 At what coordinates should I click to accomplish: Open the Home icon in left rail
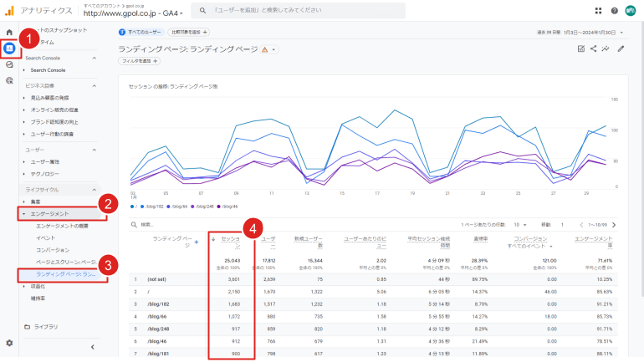point(9,33)
